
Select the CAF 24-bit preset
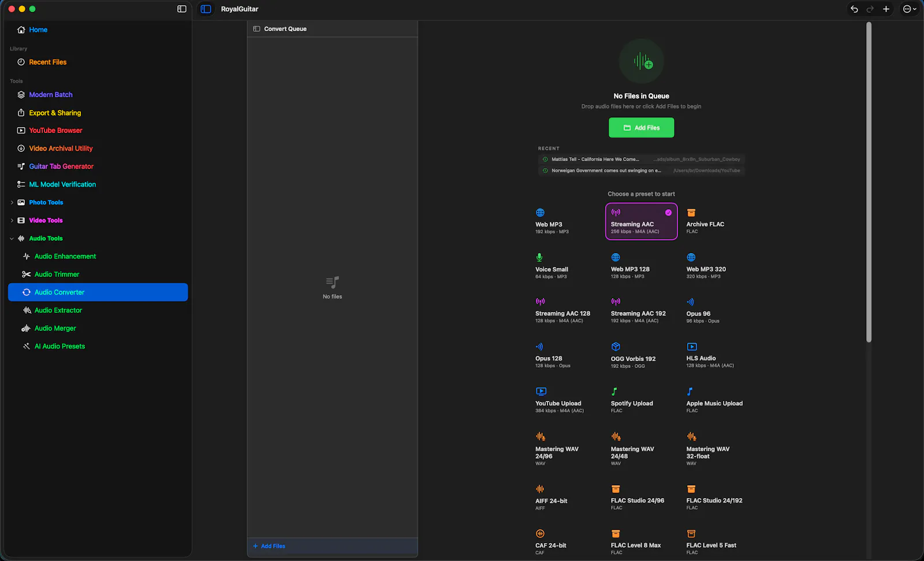566,543
